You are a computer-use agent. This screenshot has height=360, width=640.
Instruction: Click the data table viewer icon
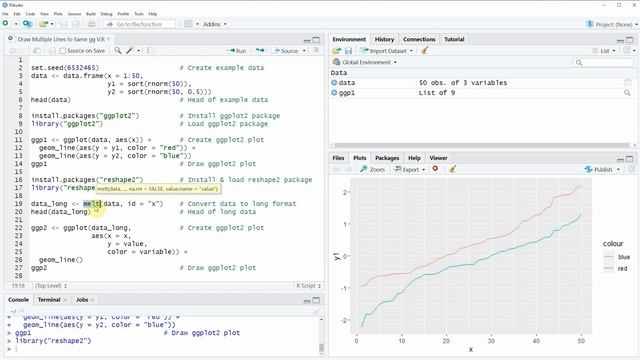click(627, 82)
